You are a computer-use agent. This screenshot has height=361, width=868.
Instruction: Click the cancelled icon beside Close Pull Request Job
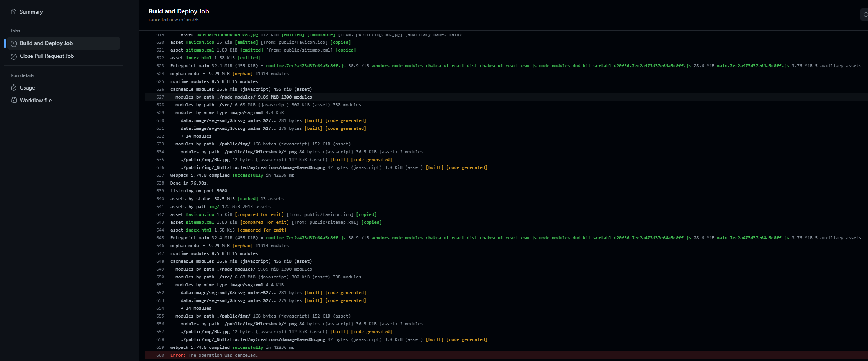point(14,56)
